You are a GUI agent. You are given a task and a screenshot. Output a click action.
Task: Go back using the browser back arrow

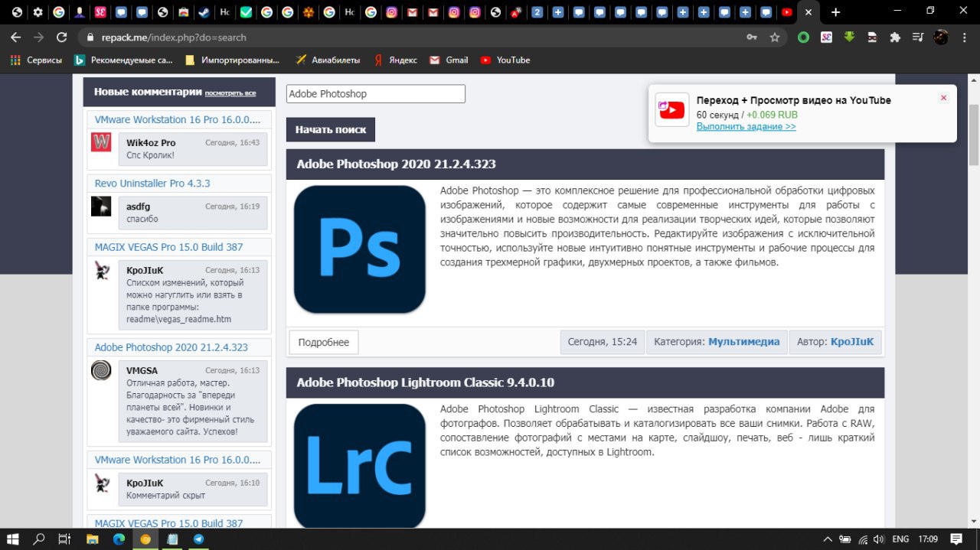[17, 37]
